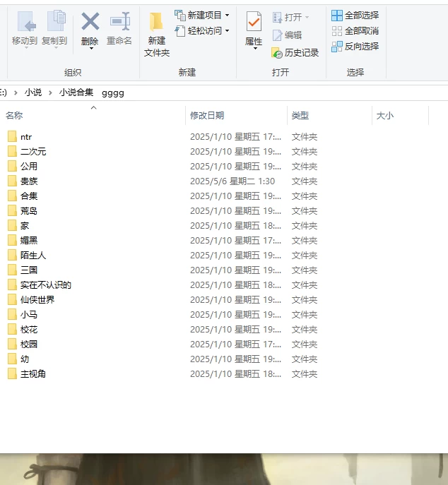Expand chevron before 小说 breadcrumb
Image resolution: width=448 pixels, height=485 pixels.
16,92
